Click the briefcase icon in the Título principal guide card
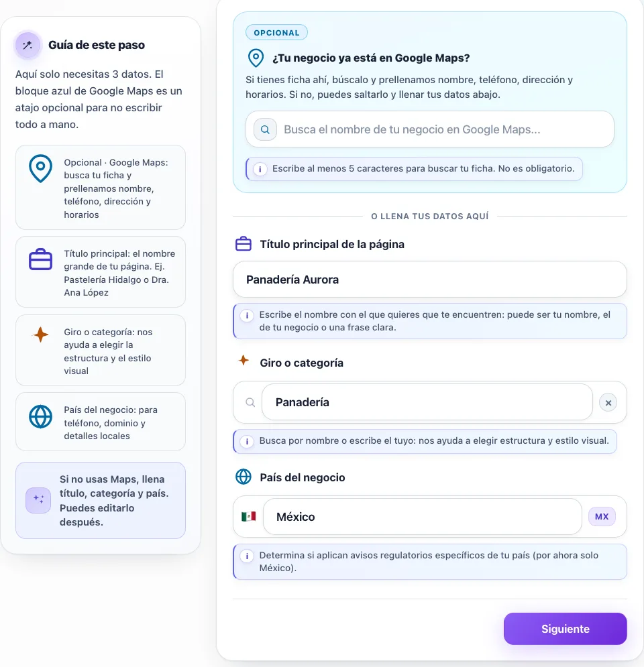This screenshot has height=667, width=644. 40,259
